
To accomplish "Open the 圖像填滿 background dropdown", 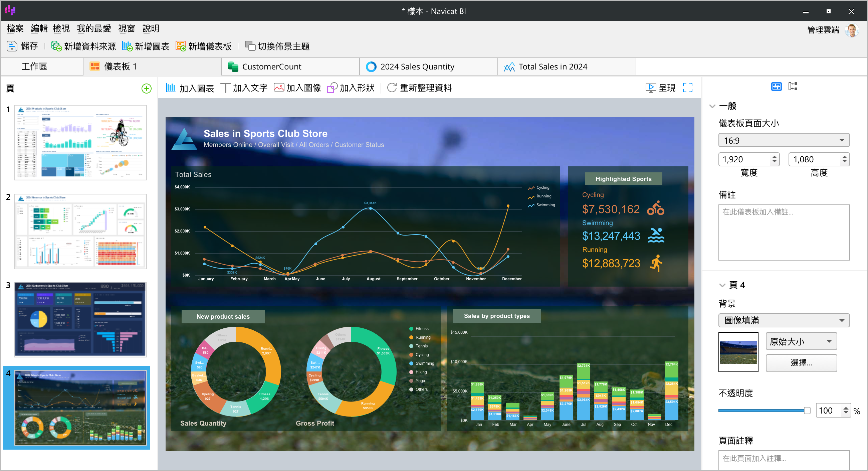I will point(784,320).
